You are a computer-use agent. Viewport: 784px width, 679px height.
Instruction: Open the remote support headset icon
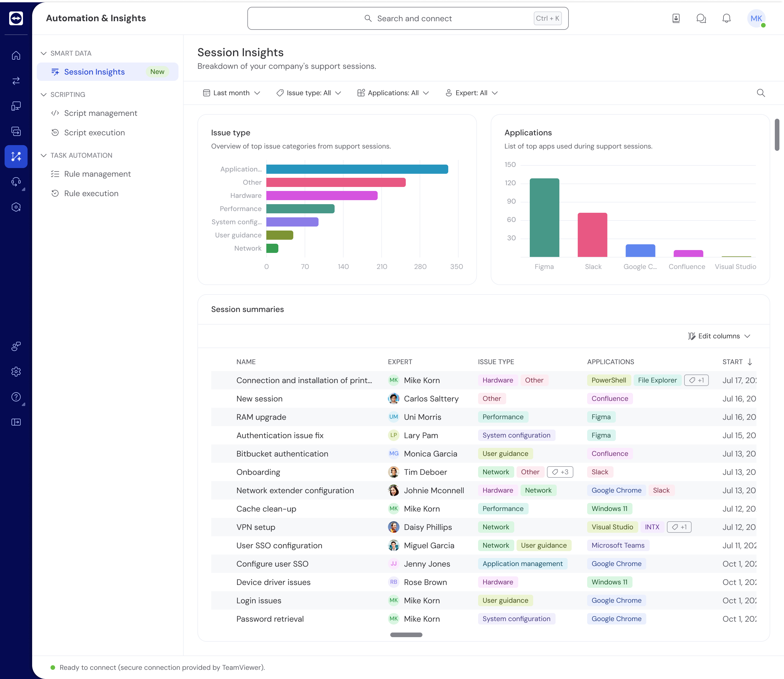[x=16, y=182]
